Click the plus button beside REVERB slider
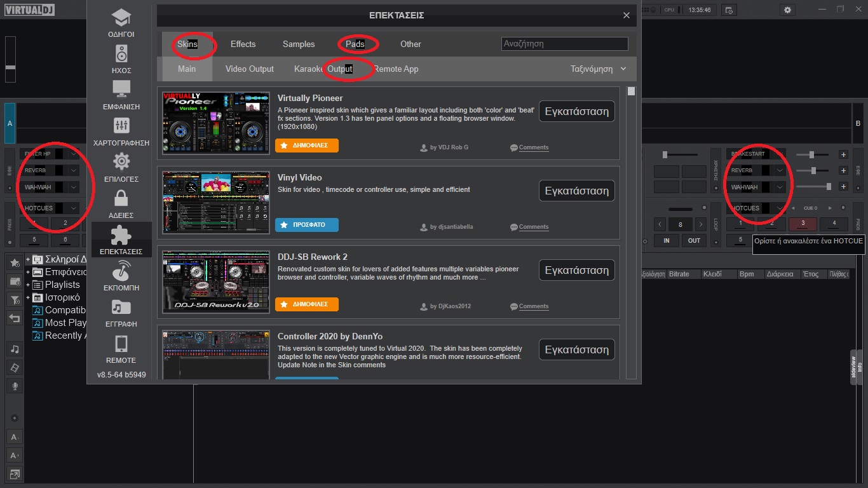Viewport: 868px width, 488px height. click(843, 170)
